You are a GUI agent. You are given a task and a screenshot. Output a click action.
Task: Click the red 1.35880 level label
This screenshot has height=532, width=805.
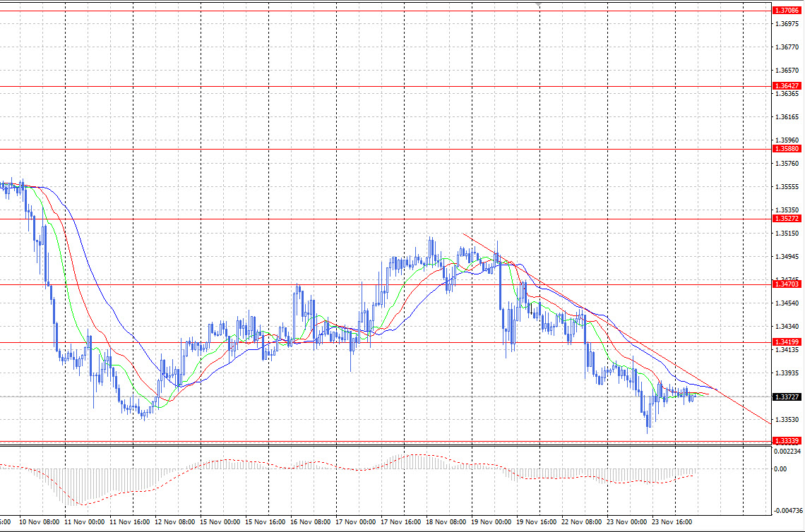787,149
